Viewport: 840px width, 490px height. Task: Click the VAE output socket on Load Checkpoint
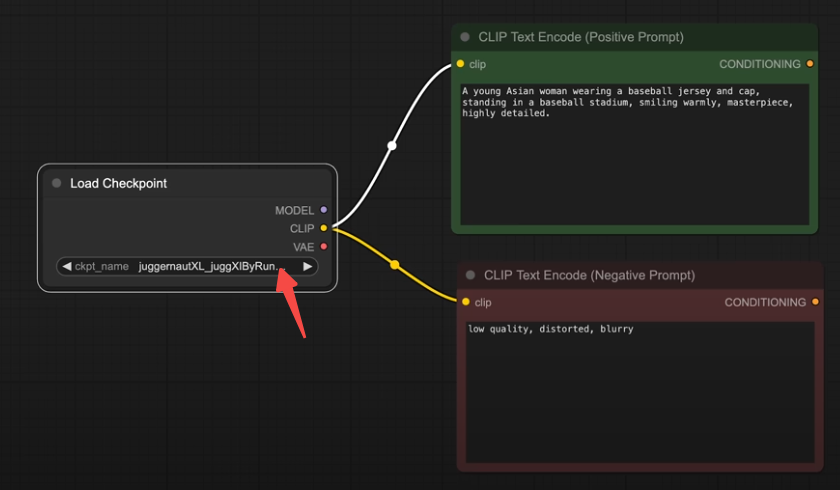coord(323,246)
